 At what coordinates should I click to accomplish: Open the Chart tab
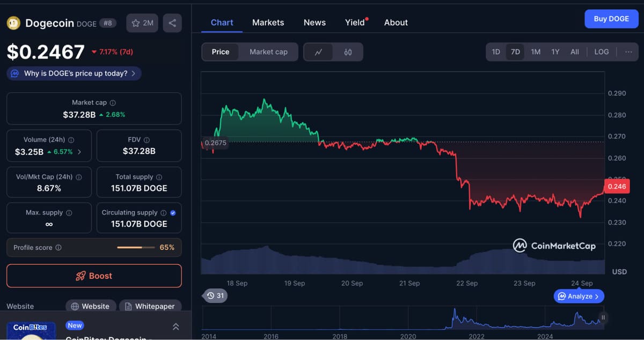point(222,23)
